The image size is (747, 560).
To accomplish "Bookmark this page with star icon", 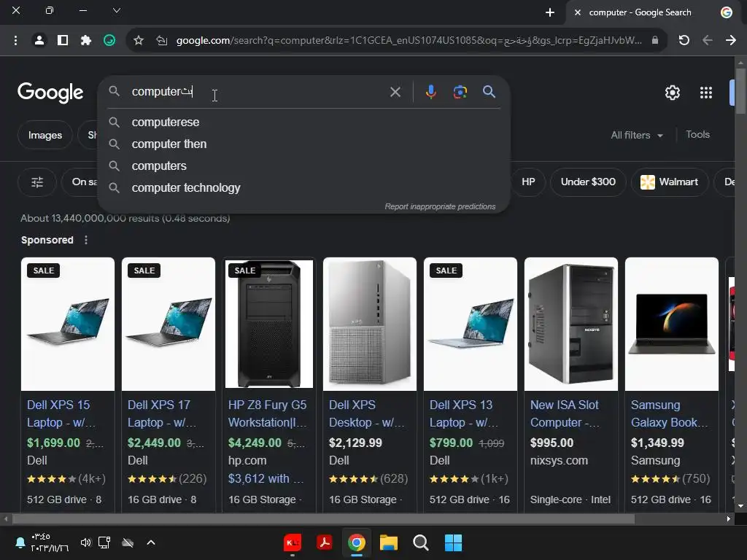I will click(139, 41).
